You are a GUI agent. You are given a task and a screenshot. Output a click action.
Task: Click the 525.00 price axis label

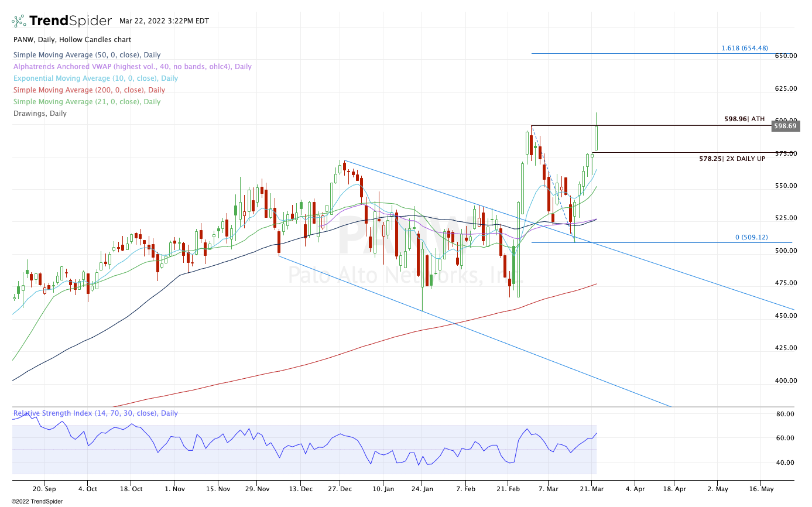pyautogui.click(x=785, y=218)
